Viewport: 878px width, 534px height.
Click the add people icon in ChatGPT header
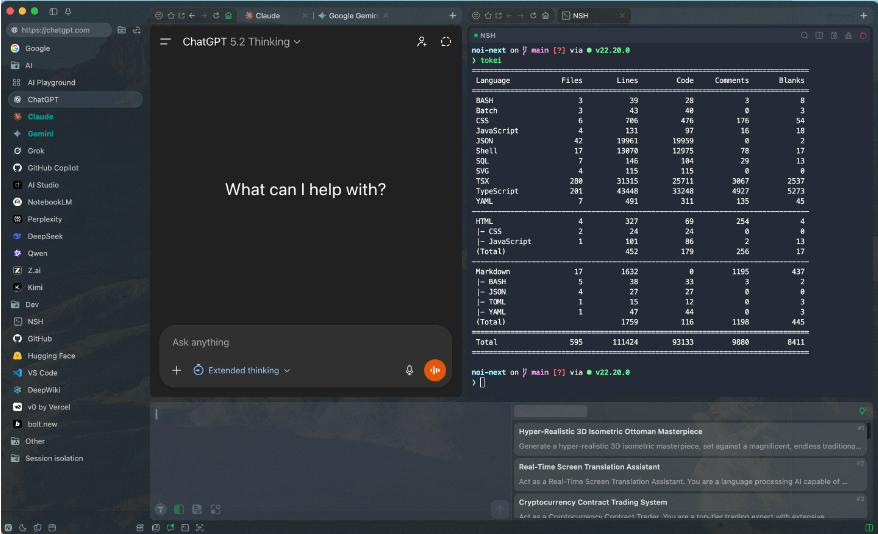coord(421,42)
